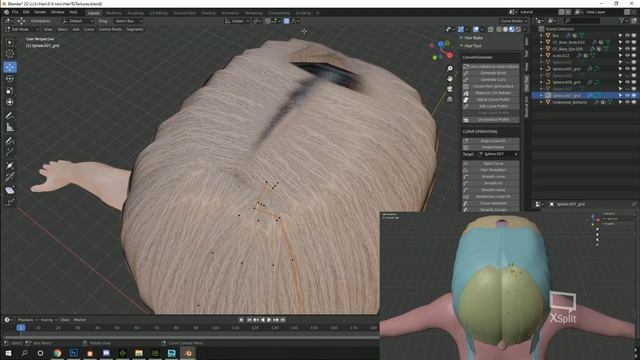
Task: Open taskbar search magnifier
Action: [x=24, y=353]
